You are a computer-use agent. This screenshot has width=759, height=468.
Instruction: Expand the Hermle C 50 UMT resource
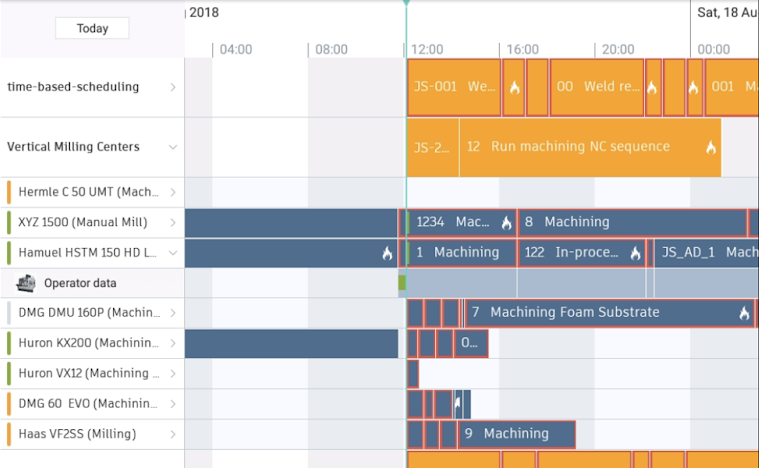coord(172,192)
